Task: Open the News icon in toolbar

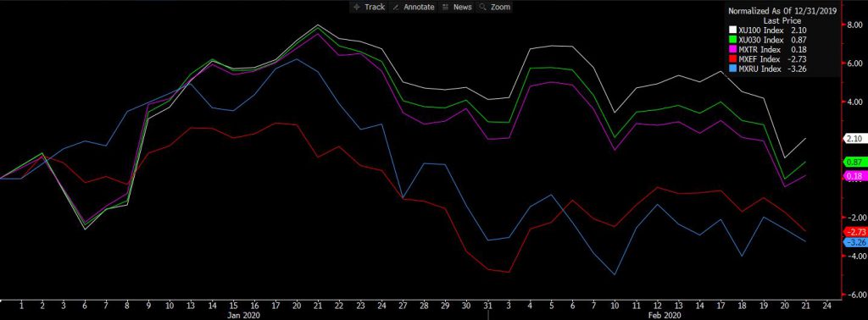Action: 446,7
